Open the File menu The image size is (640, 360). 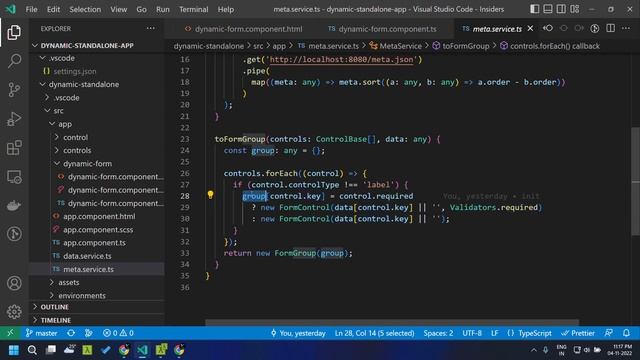coord(31,9)
